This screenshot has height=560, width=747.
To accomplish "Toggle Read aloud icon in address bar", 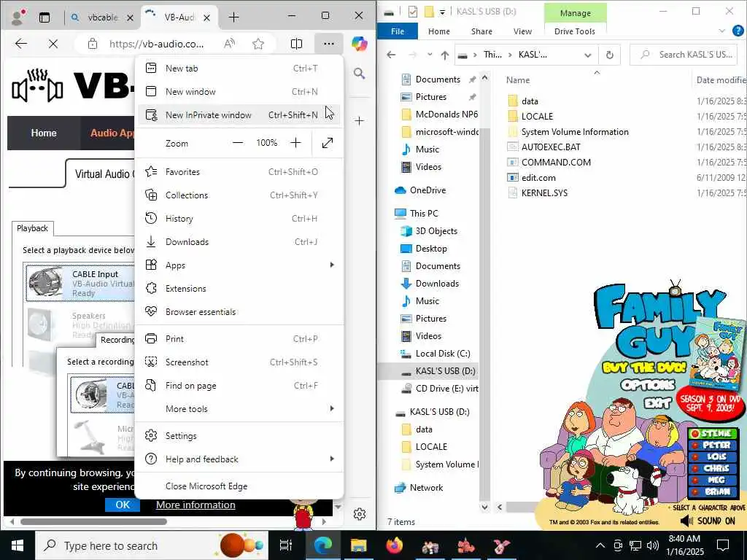I will click(230, 44).
